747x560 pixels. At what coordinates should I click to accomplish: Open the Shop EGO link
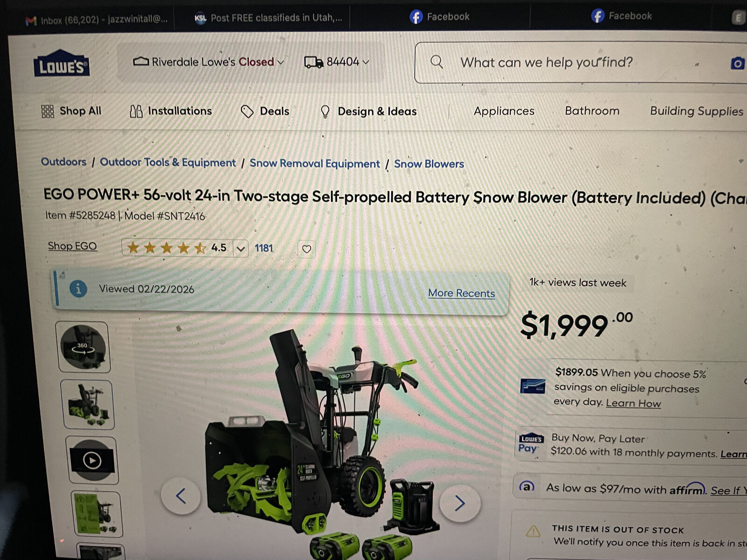coord(72,246)
